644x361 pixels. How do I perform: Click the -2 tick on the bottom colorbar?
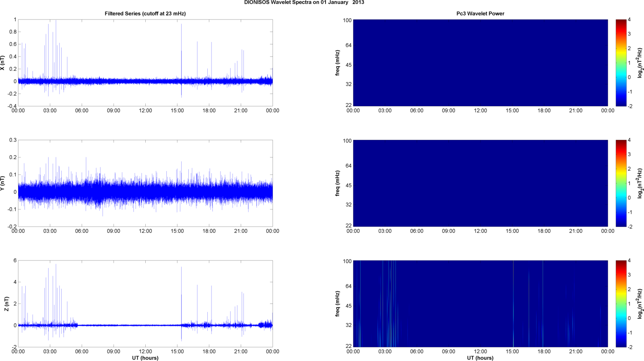point(630,347)
